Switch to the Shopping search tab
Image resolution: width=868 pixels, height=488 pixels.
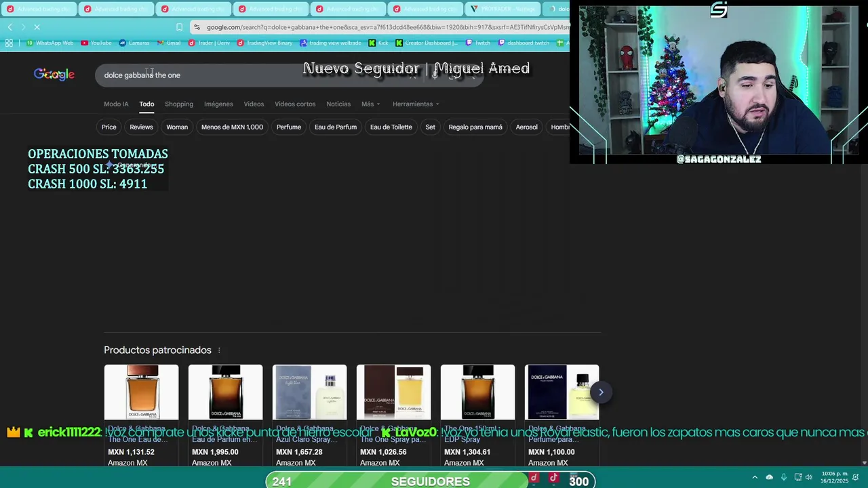pos(179,104)
